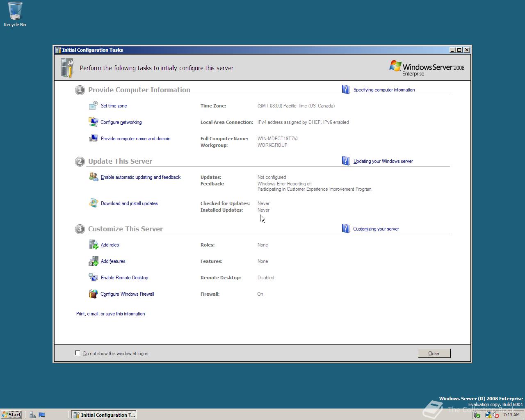525x420 pixels.
Task: Click the muted volume tray icon
Action: 496,415
